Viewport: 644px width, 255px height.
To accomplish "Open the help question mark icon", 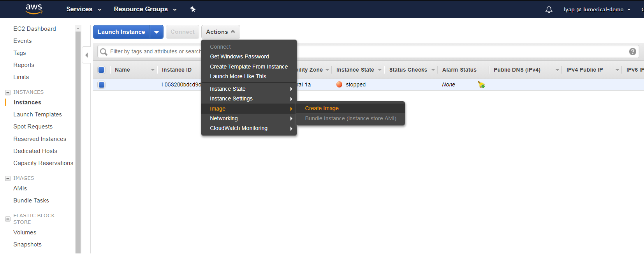I will coord(633,51).
